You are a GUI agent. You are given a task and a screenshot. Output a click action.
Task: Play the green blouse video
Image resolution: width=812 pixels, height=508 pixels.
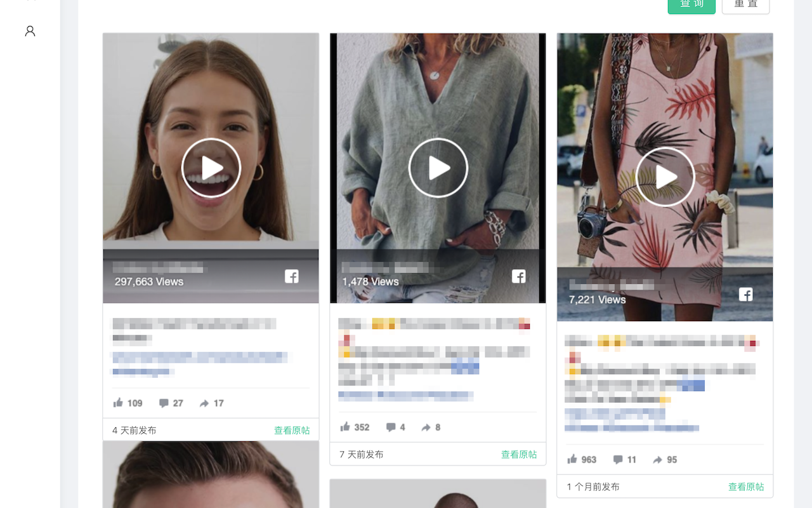click(438, 168)
